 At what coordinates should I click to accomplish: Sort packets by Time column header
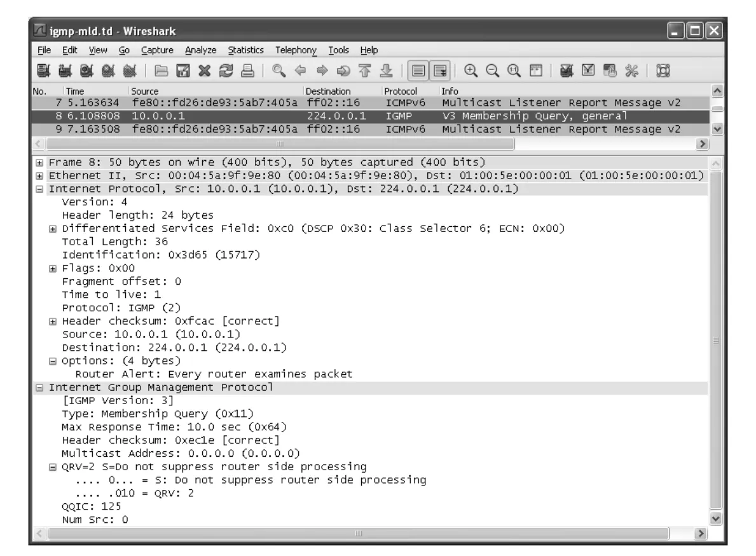pos(95,91)
